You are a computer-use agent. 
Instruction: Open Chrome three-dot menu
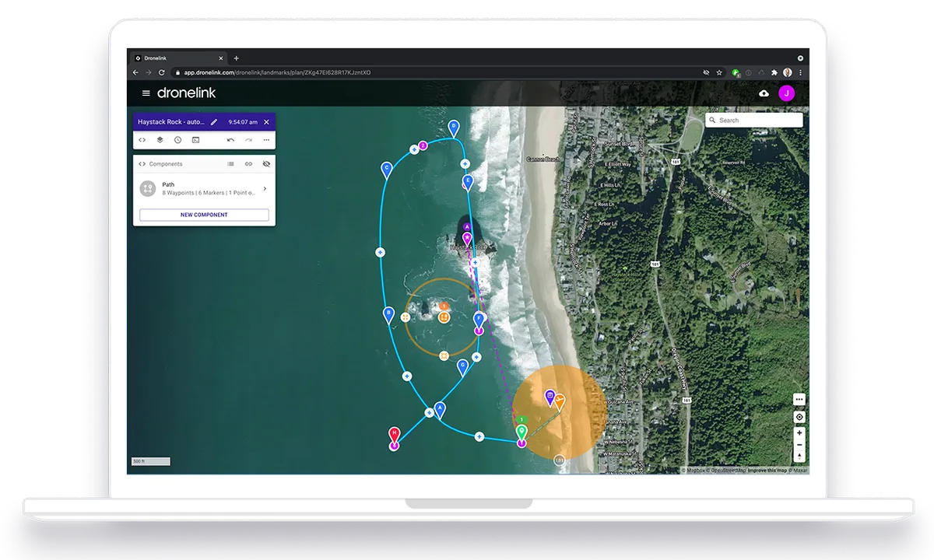800,72
